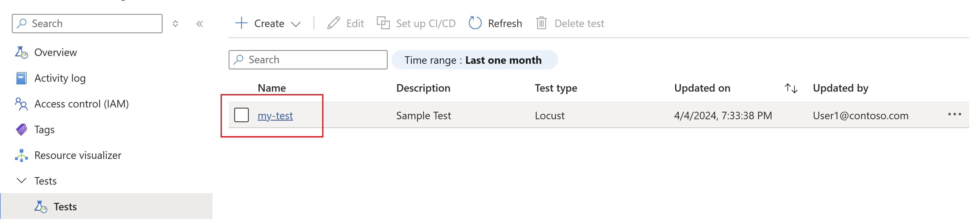Change the Time range Last one month filter

point(474,60)
